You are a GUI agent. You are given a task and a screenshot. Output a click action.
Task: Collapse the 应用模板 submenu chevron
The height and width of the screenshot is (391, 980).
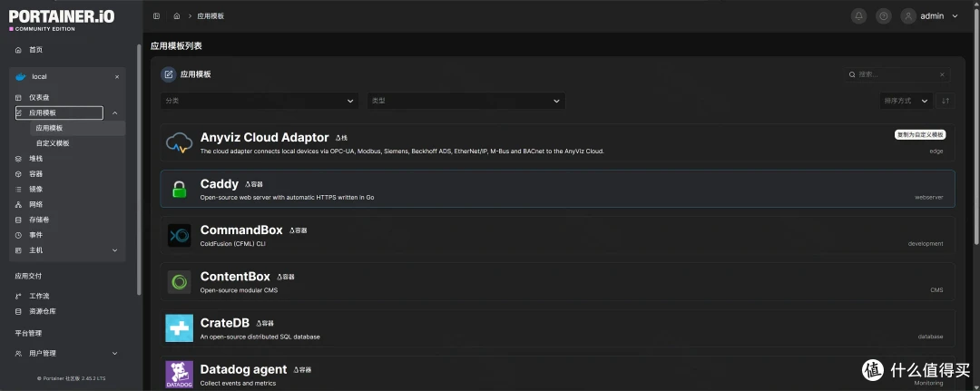point(114,113)
